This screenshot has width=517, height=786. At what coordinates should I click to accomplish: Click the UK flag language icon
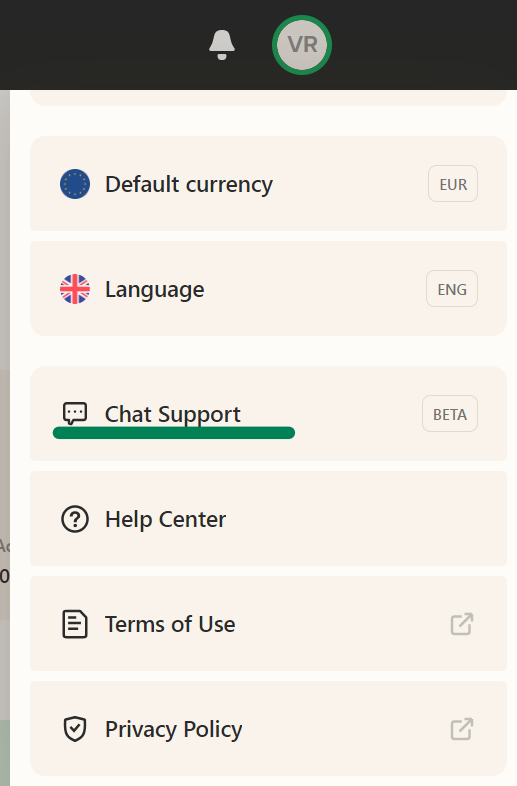click(x=75, y=289)
